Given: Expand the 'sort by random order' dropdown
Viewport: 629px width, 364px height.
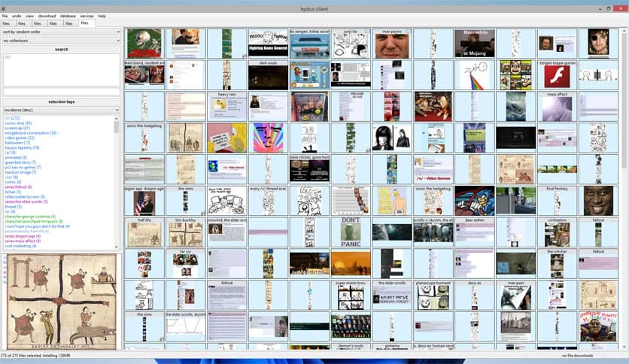Looking at the screenshot, I should pos(62,32).
